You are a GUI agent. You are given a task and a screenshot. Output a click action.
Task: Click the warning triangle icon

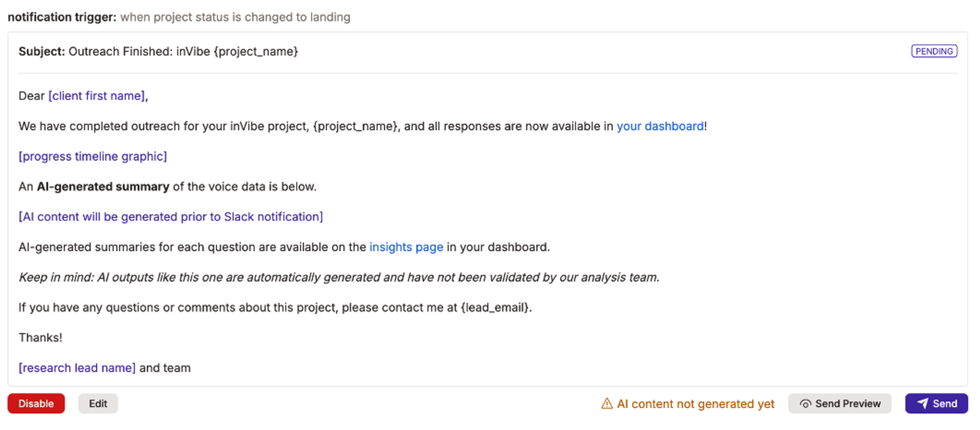(x=607, y=403)
